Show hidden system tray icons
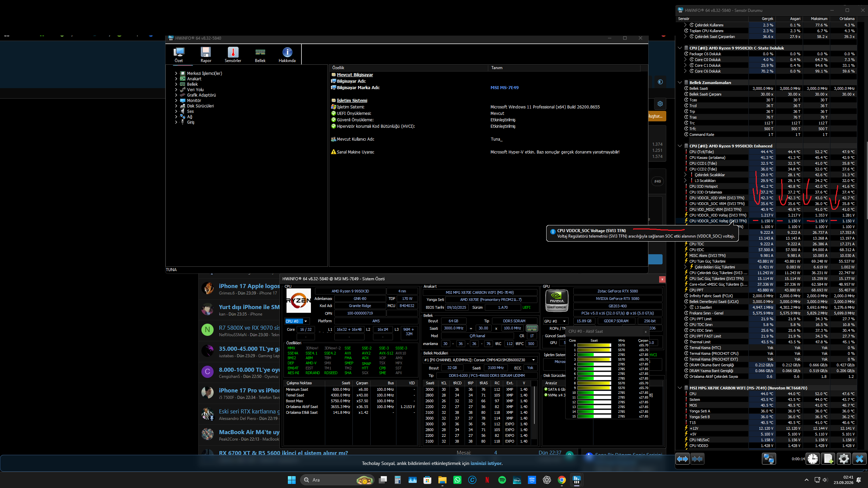Screen dimensions: 868x488 (807, 480)
